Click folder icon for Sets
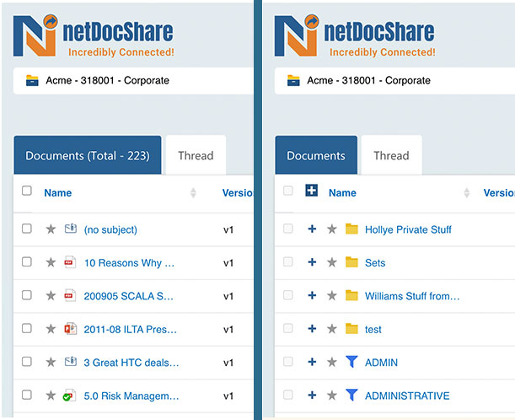The height and width of the screenshot is (420, 515). 351,262
